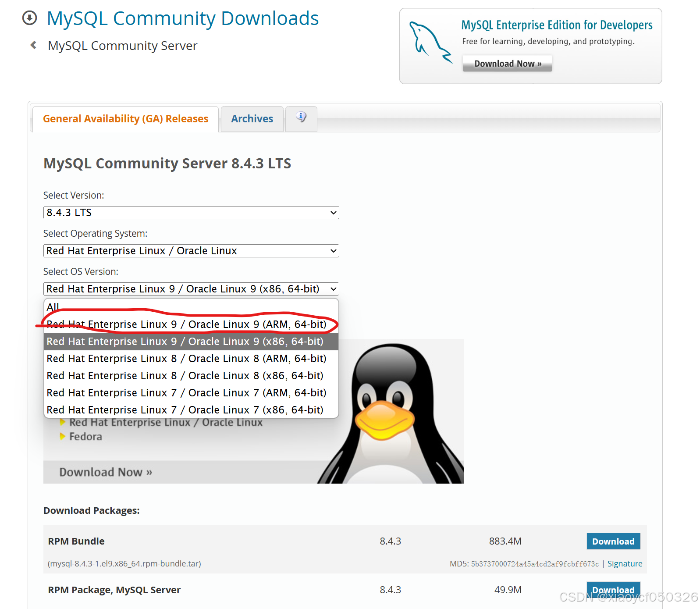Image resolution: width=700 pixels, height=609 pixels.
Task: Go back to MySQL Community Server page
Action: tap(122, 46)
